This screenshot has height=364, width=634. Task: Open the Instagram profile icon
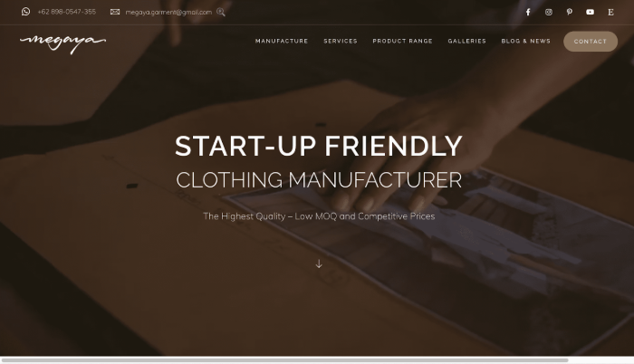click(x=549, y=12)
